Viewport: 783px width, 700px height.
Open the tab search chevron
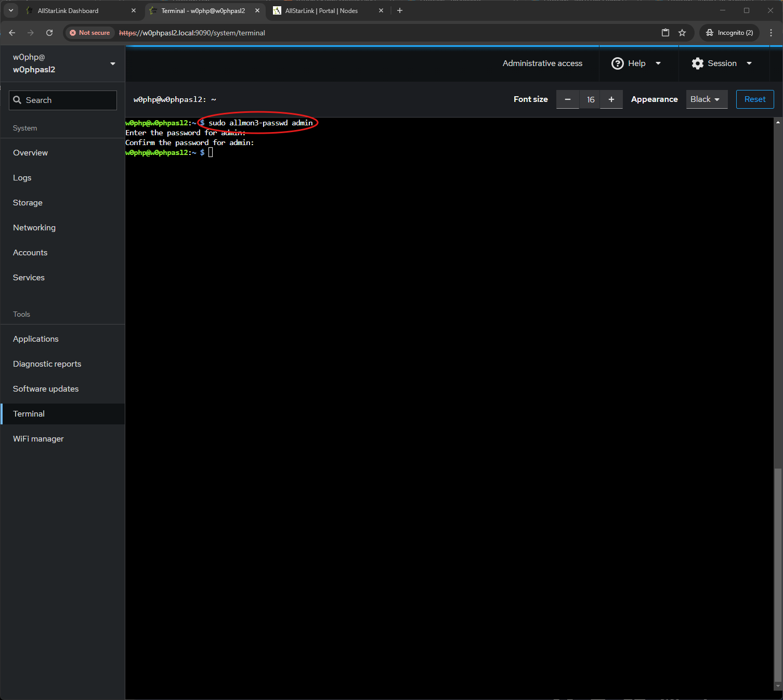11,10
